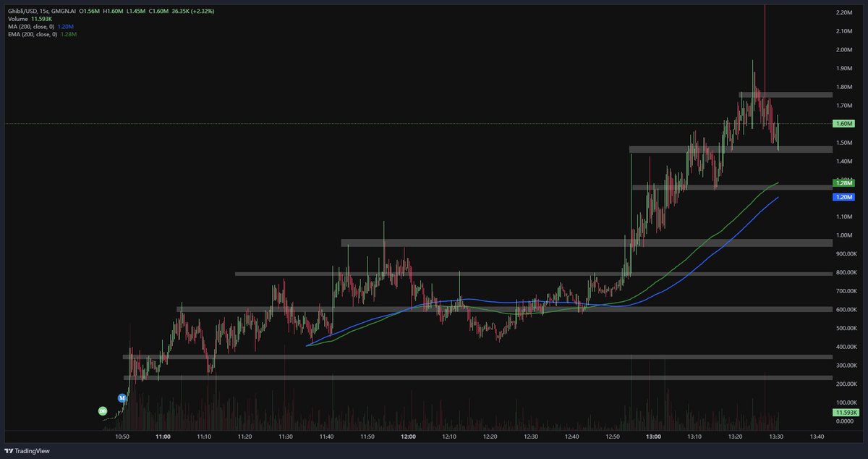Click the 1.00M price axis label
Image resolution: width=868 pixels, height=459 pixels.
[844, 235]
